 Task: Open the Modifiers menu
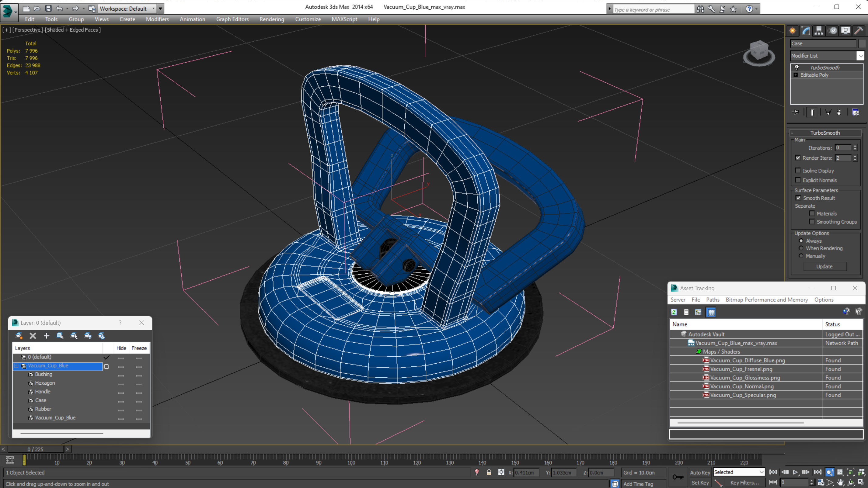[x=157, y=19]
